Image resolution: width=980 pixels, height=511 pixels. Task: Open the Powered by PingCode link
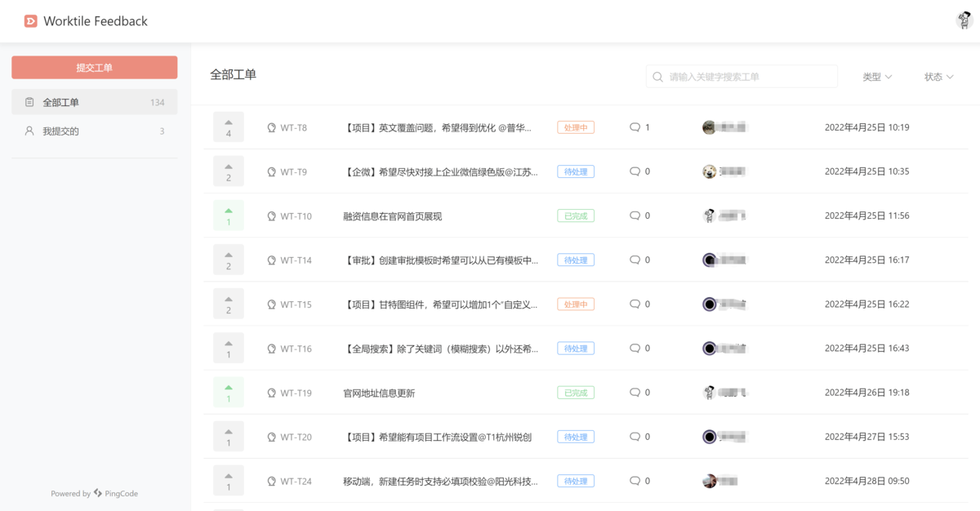click(x=94, y=493)
